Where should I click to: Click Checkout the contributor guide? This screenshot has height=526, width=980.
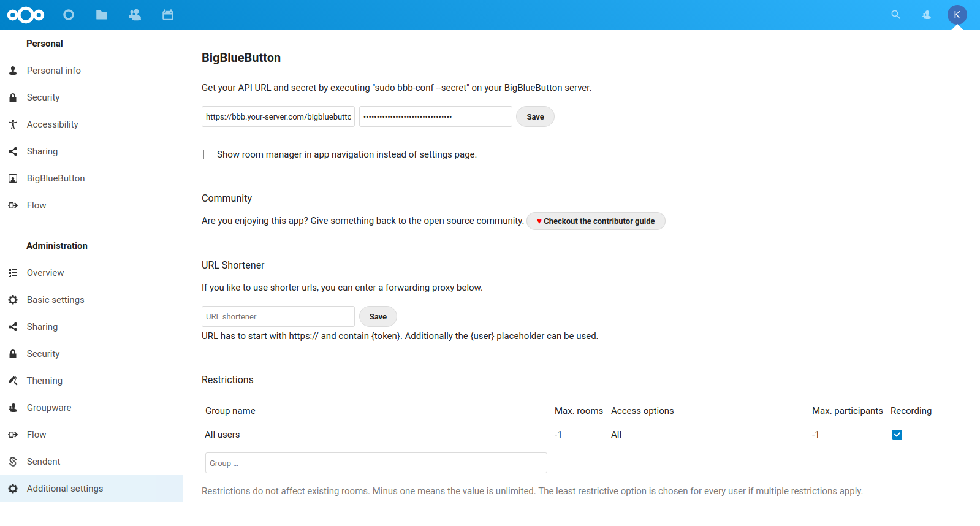[x=596, y=221]
